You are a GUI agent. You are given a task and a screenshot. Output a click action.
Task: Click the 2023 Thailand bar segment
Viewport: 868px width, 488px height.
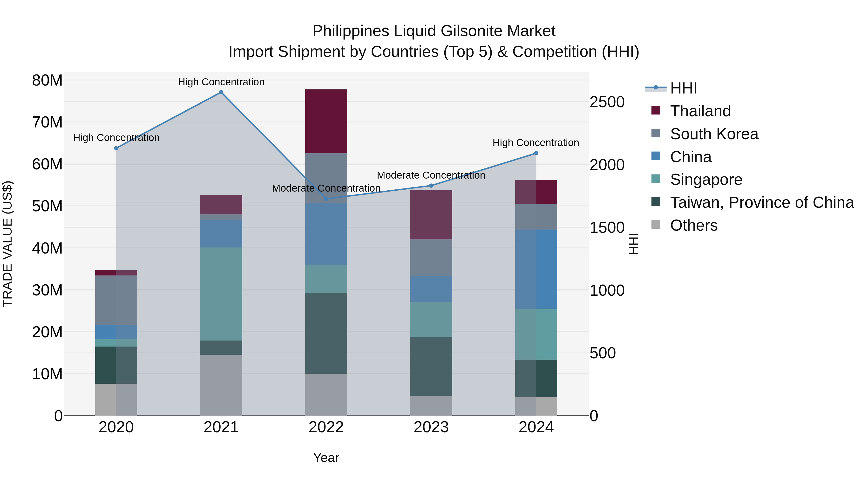click(x=431, y=215)
